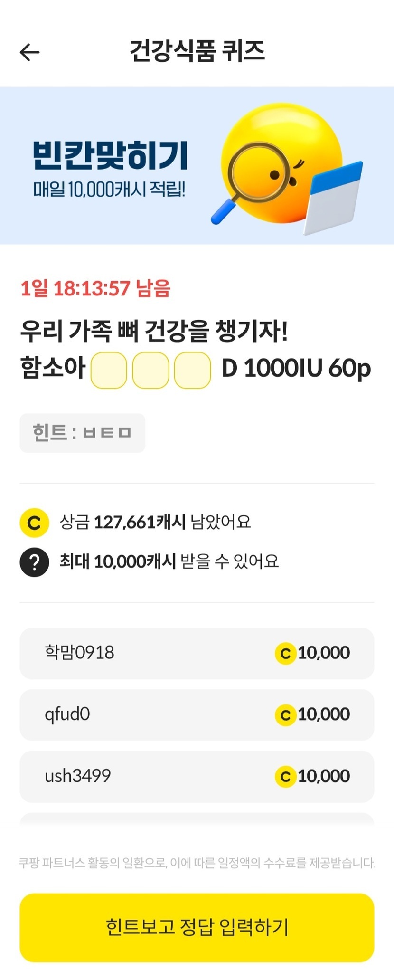Tap the 빈칸맞히기 banner title
This screenshot has width=394, height=980.
pos(110,155)
